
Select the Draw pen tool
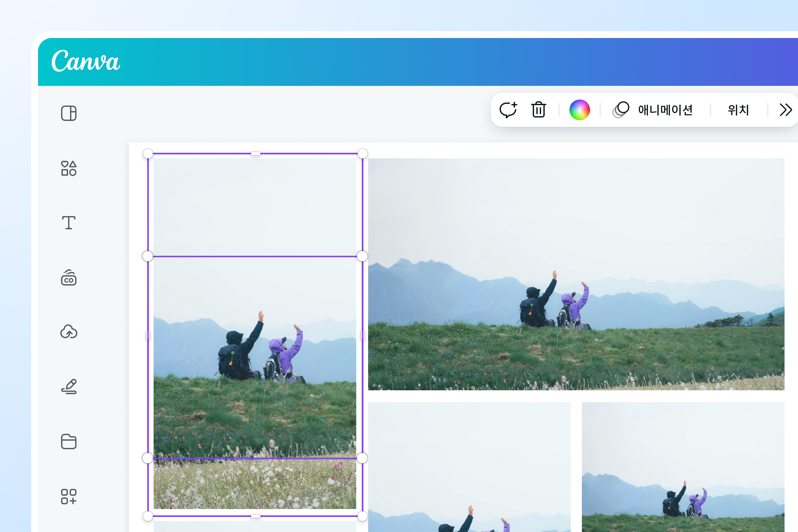pos(69,387)
